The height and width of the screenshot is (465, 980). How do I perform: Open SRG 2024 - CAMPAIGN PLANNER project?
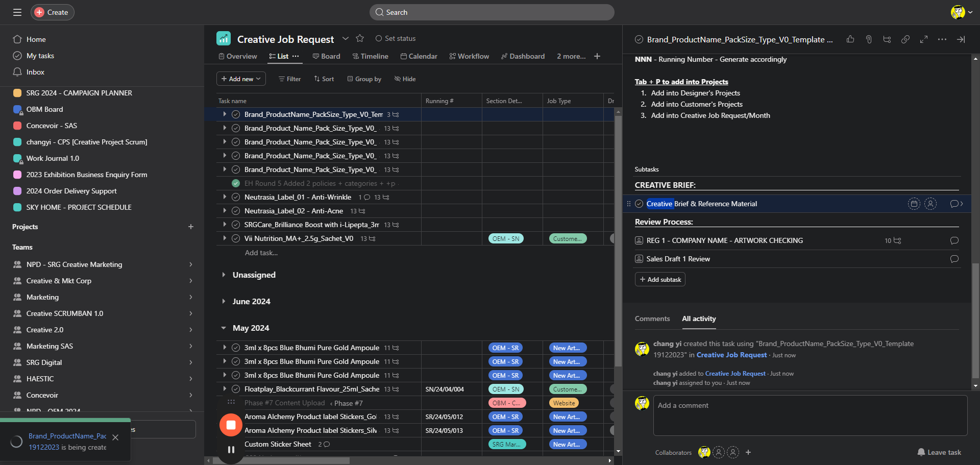pos(79,93)
